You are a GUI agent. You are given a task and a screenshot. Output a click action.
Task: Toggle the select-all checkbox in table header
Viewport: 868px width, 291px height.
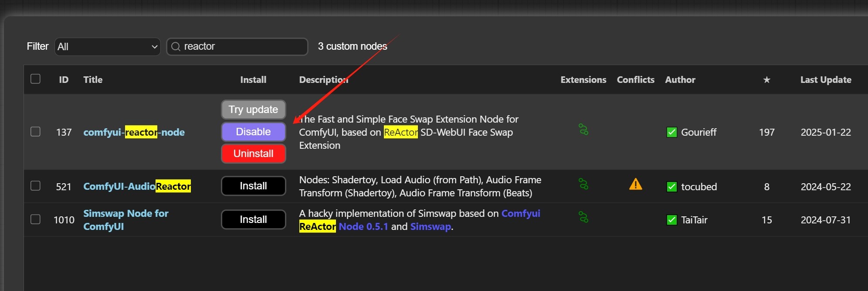[36, 79]
